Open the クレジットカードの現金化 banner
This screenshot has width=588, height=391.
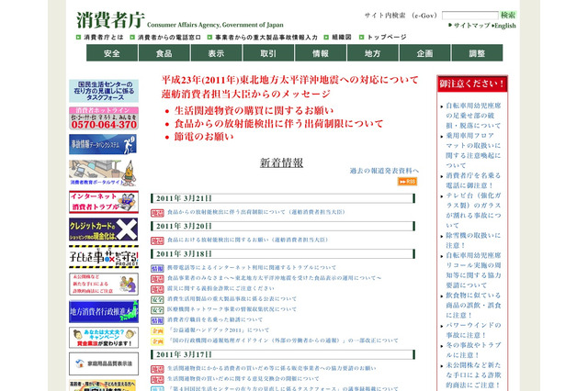click(x=104, y=229)
